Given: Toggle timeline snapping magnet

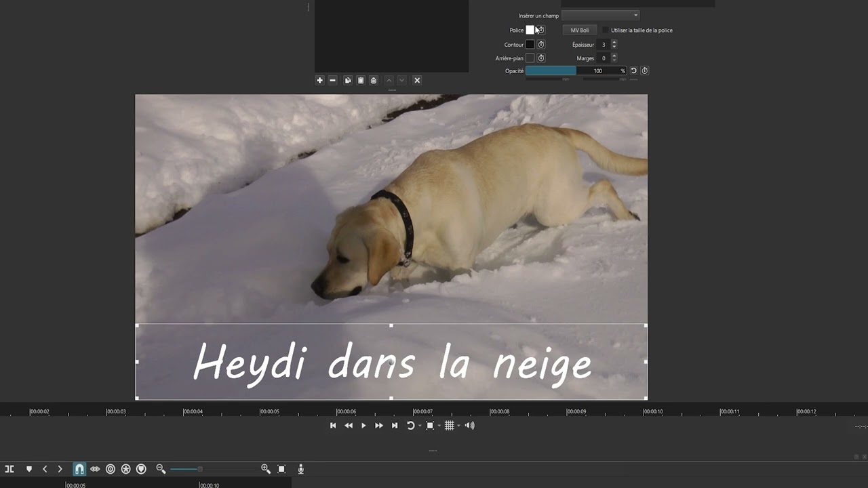Looking at the screenshot, I should click(79, 469).
